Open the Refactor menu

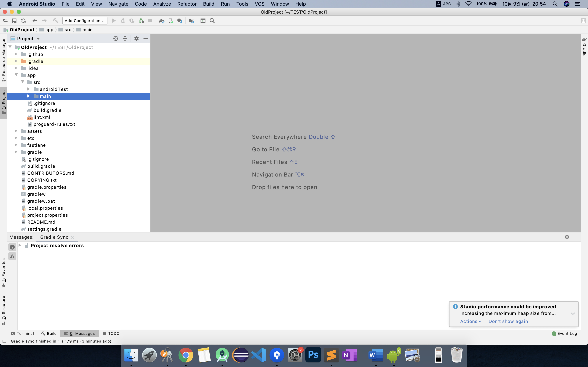pos(187,4)
